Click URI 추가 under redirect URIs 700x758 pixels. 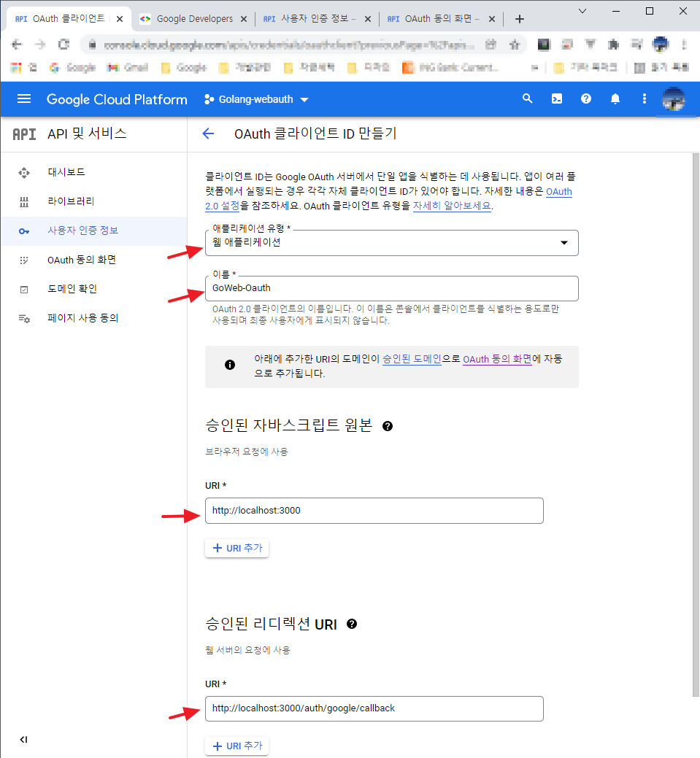237,746
